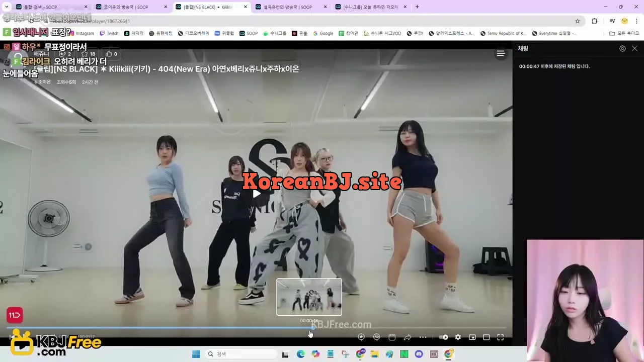Open the browser extensions puzzle icon
Viewport: 644px width, 362px height.
(x=595, y=21)
